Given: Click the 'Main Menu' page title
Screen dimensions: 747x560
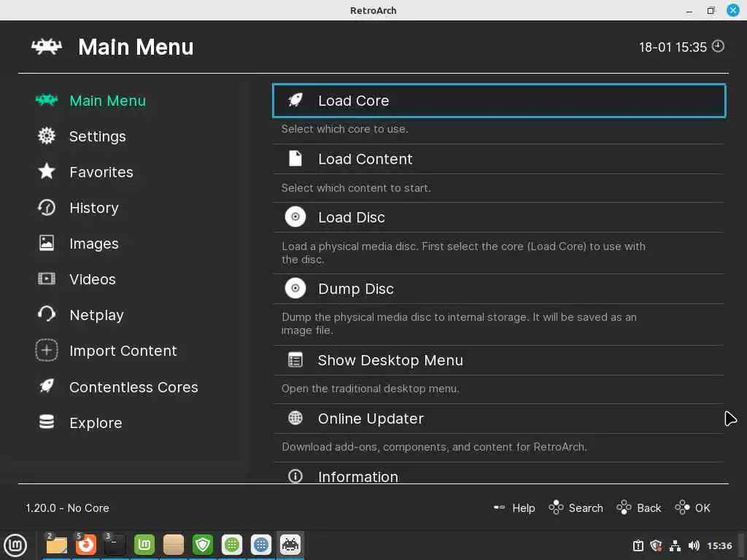Looking at the screenshot, I should coord(136,47).
